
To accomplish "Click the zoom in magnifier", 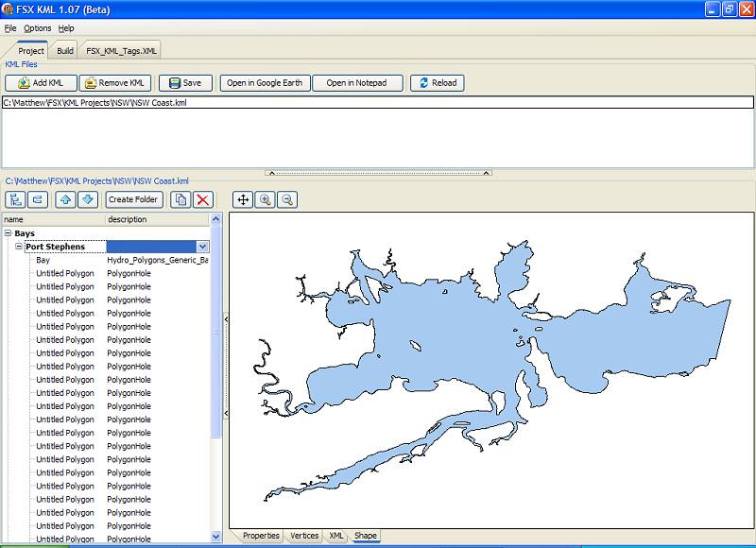I will (266, 199).
